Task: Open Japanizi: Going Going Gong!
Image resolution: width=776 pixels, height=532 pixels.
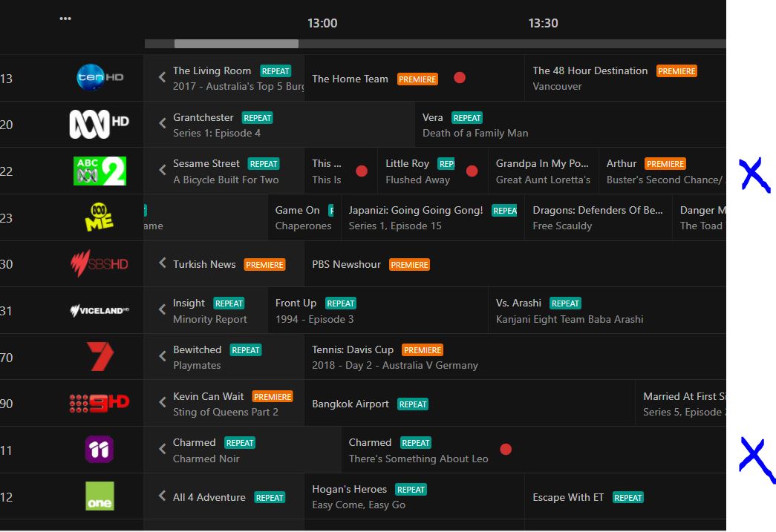Action: [432, 217]
